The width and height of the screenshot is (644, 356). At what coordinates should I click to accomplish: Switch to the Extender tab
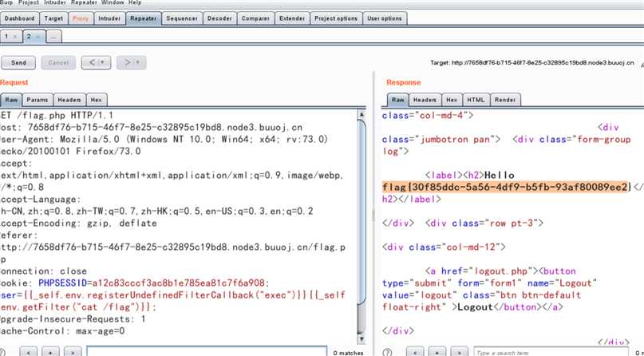click(x=292, y=18)
